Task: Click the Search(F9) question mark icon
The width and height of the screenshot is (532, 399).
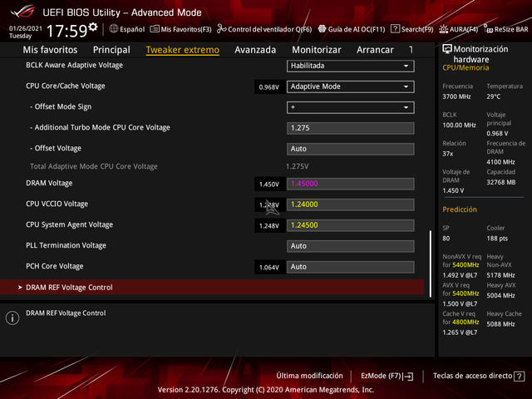Action: click(x=395, y=29)
